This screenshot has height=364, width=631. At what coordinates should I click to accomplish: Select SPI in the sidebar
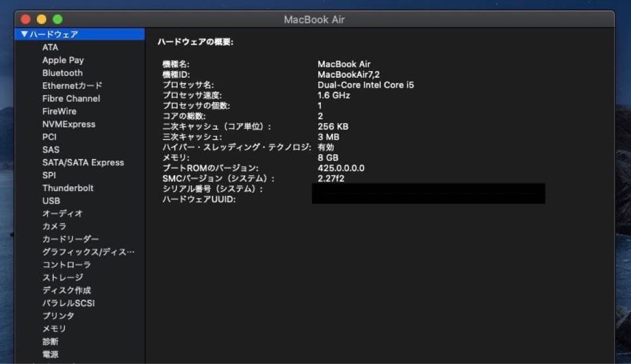click(x=49, y=175)
